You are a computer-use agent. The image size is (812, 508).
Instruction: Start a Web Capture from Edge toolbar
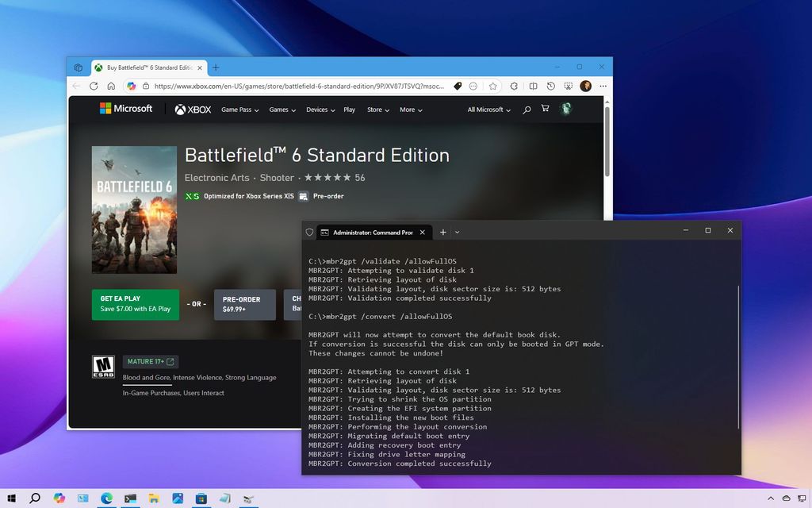[569, 86]
